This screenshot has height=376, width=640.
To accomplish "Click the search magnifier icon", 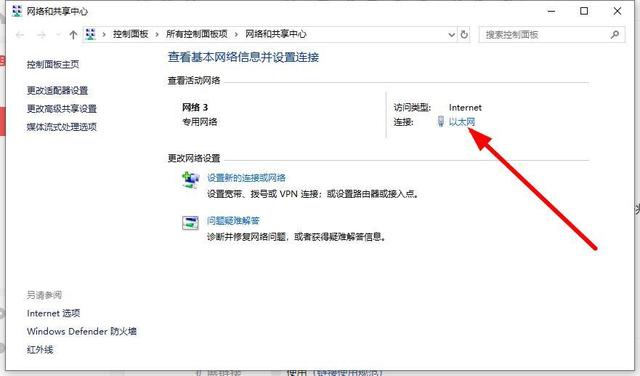I will click(x=615, y=35).
